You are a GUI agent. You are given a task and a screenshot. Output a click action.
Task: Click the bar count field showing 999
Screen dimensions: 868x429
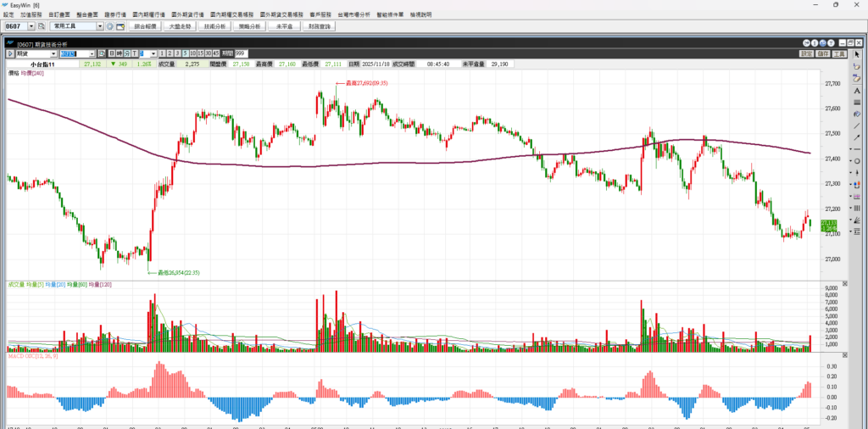pyautogui.click(x=240, y=54)
